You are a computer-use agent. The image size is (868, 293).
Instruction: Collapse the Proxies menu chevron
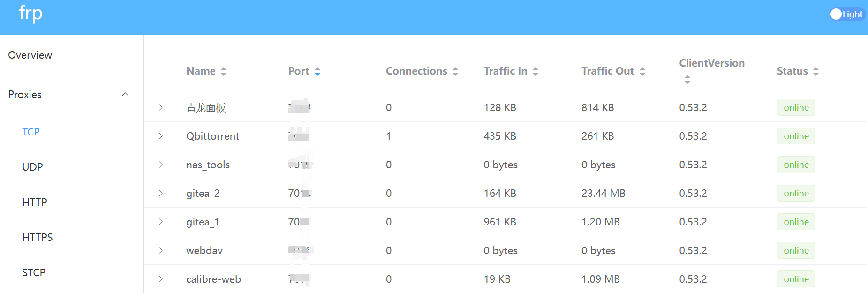pyautogui.click(x=125, y=94)
